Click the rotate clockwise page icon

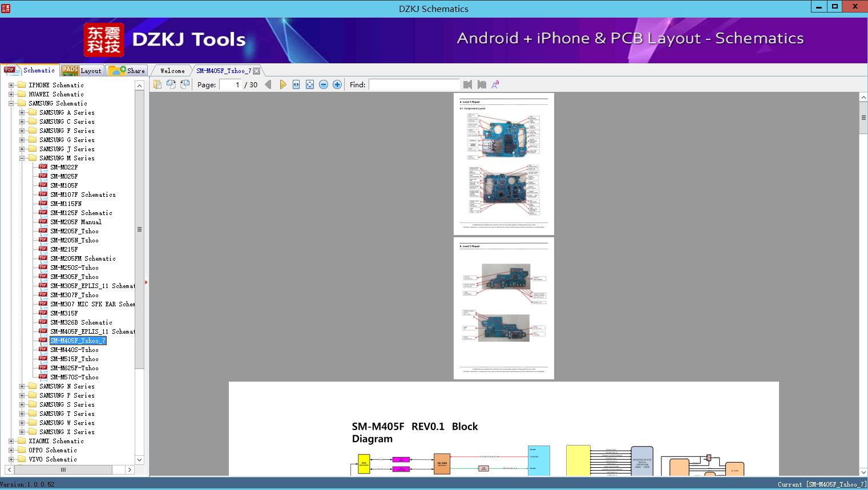pos(185,84)
